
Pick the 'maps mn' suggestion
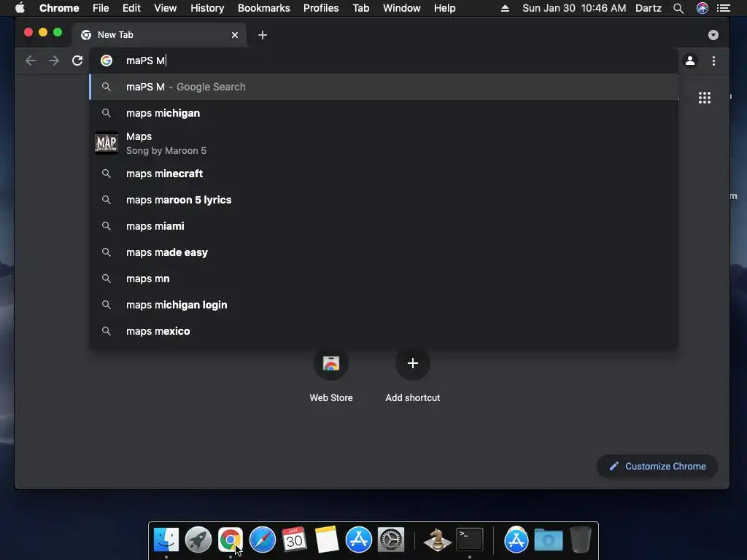click(x=384, y=278)
